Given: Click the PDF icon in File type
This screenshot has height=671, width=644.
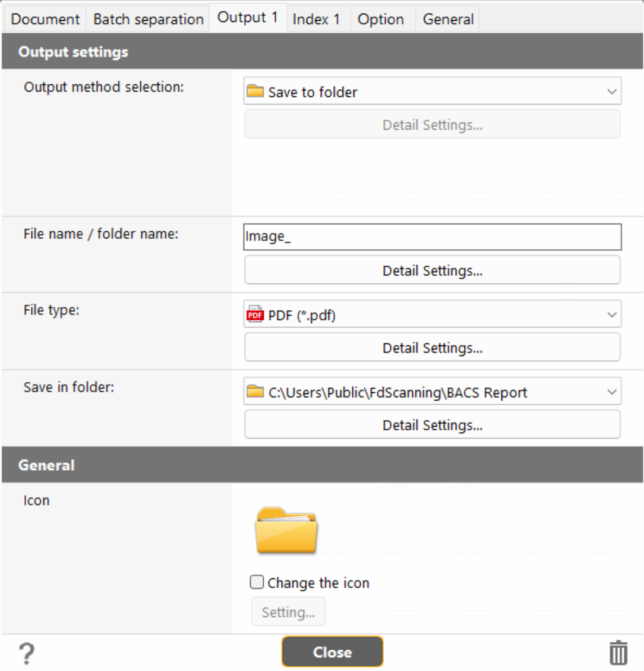Looking at the screenshot, I should pos(255,314).
